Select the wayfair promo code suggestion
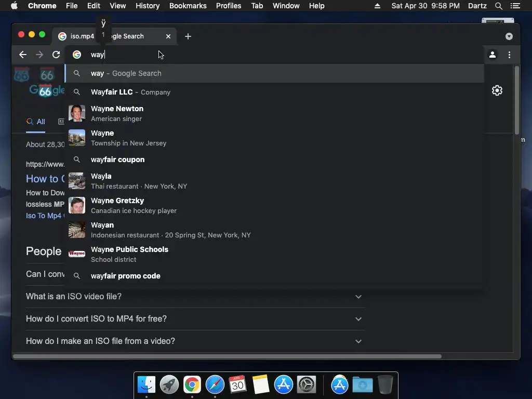 pos(274,276)
